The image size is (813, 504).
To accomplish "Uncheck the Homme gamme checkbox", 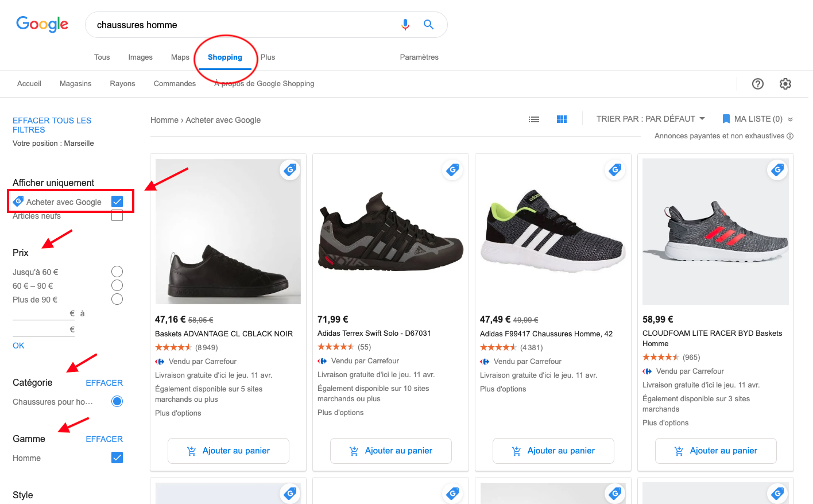I will pos(117,458).
